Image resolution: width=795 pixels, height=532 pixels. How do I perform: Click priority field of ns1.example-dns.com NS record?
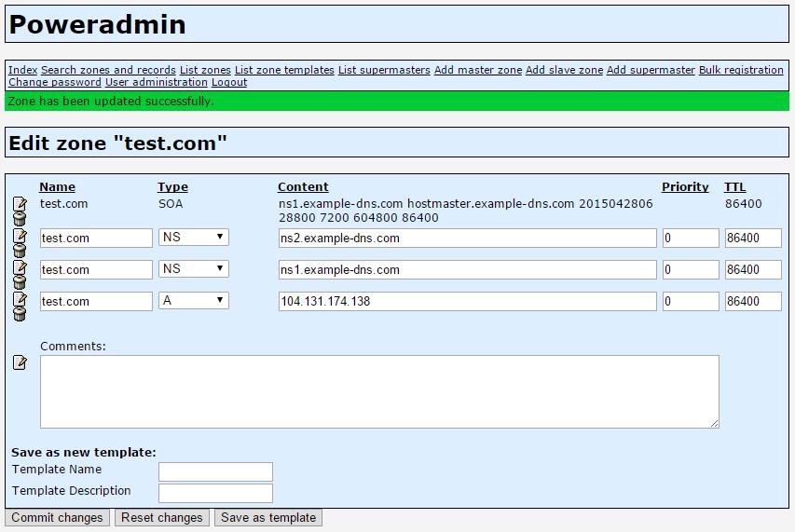pyautogui.click(x=691, y=269)
